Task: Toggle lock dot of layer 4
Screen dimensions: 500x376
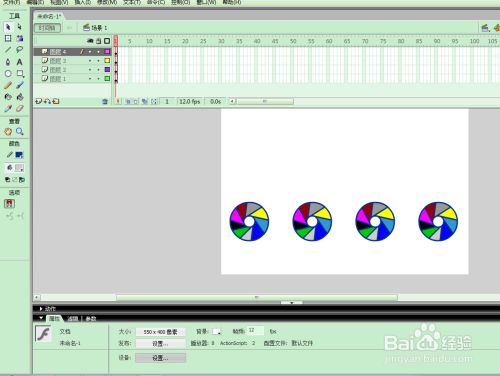Action: 98,52
